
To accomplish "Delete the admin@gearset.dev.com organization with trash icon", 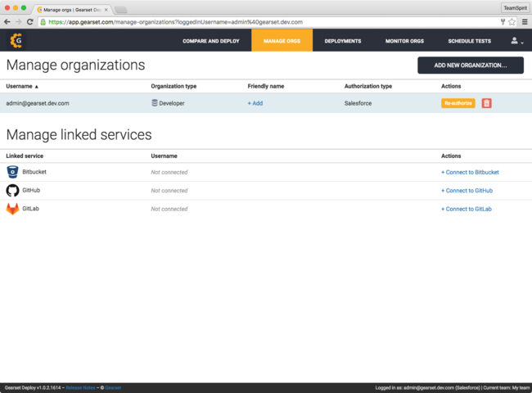I will click(x=486, y=103).
